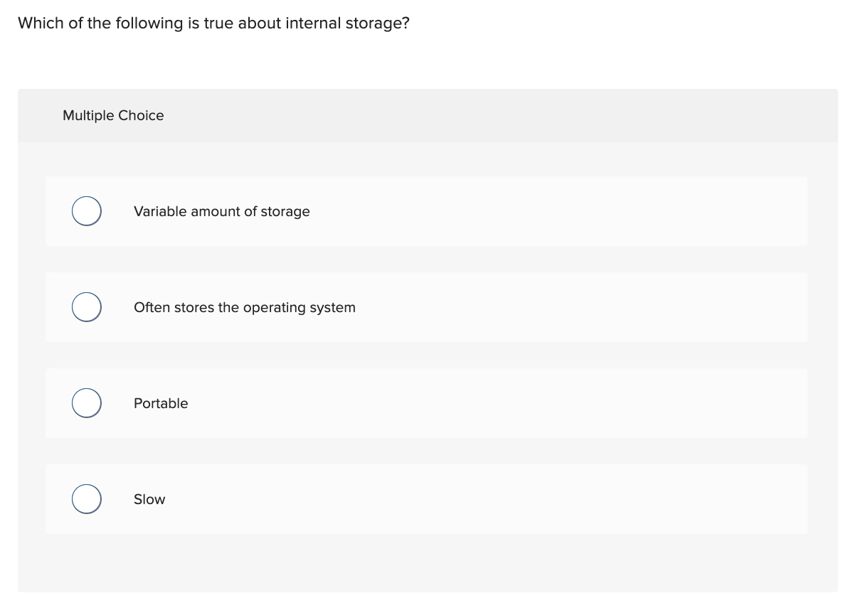Click the second answer row card
The image size is (868, 593).
[x=427, y=306]
